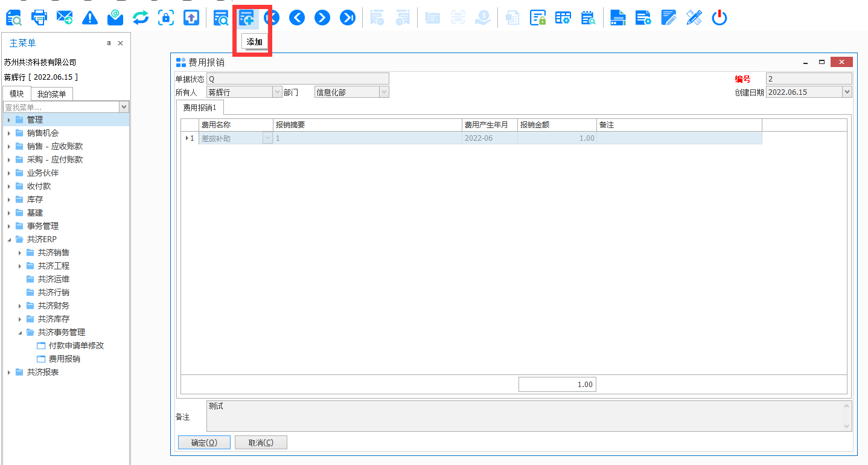Click the print icon in toolbar
The width and height of the screenshot is (868, 465).
(x=39, y=18)
